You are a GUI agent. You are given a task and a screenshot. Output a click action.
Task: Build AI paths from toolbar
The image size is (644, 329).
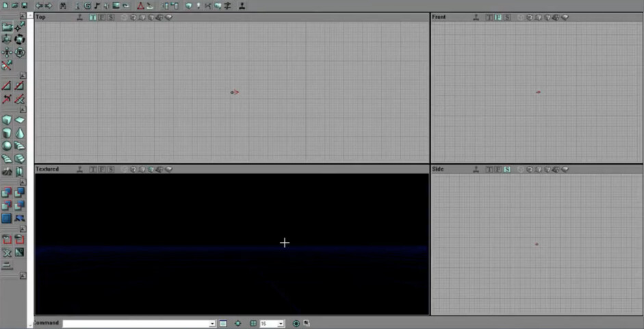(x=208, y=5)
